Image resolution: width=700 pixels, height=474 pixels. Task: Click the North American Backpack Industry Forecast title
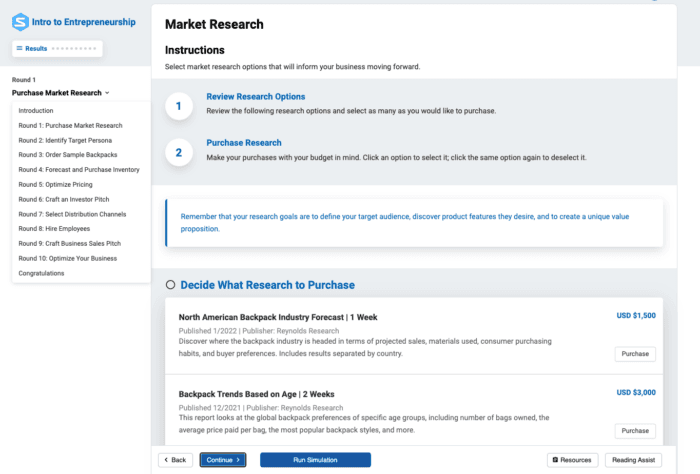click(x=278, y=317)
